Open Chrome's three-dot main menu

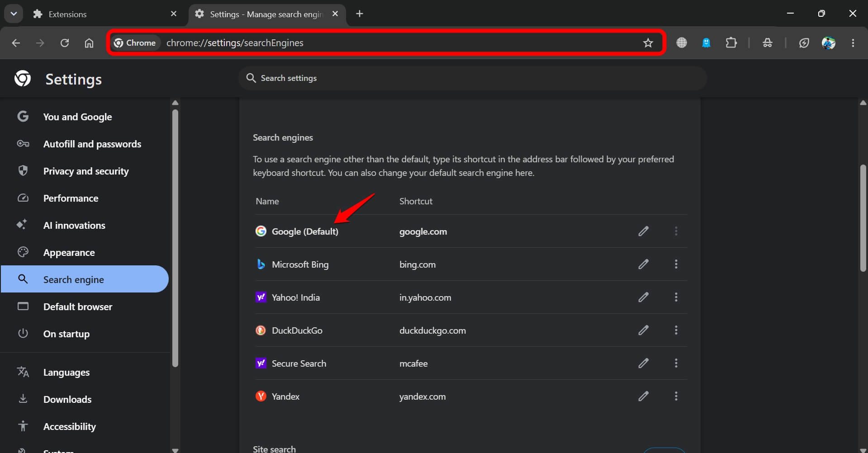pos(853,43)
